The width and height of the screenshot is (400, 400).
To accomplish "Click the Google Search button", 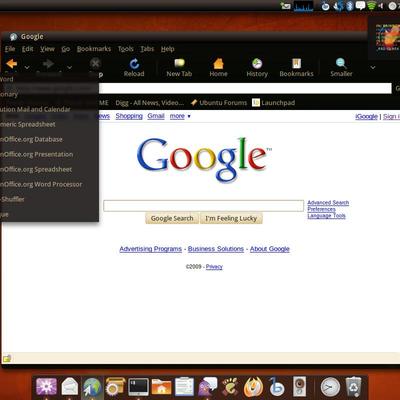I will 172,218.
